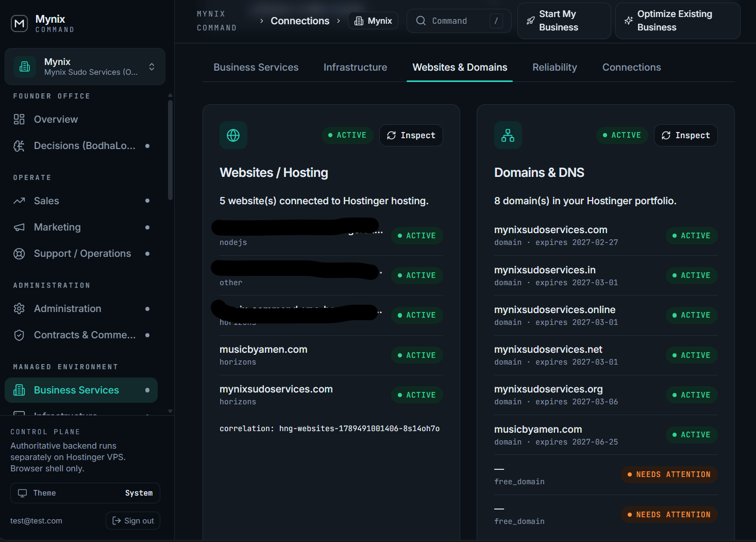Click the sparkle icon beside Optimize Existing Business
The height and width of the screenshot is (542, 756).
click(629, 21)
